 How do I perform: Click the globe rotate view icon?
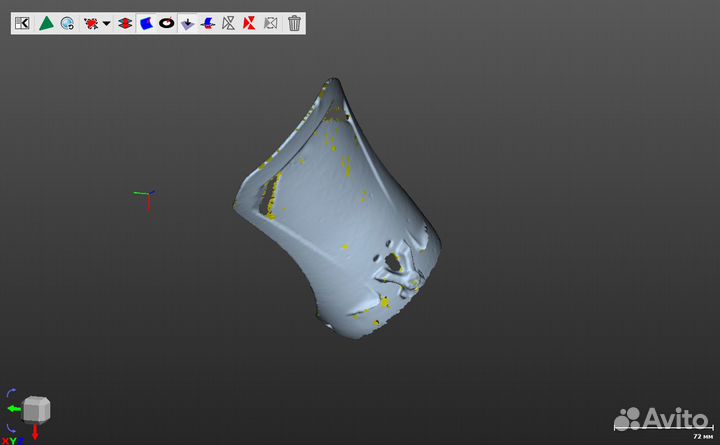67,23
